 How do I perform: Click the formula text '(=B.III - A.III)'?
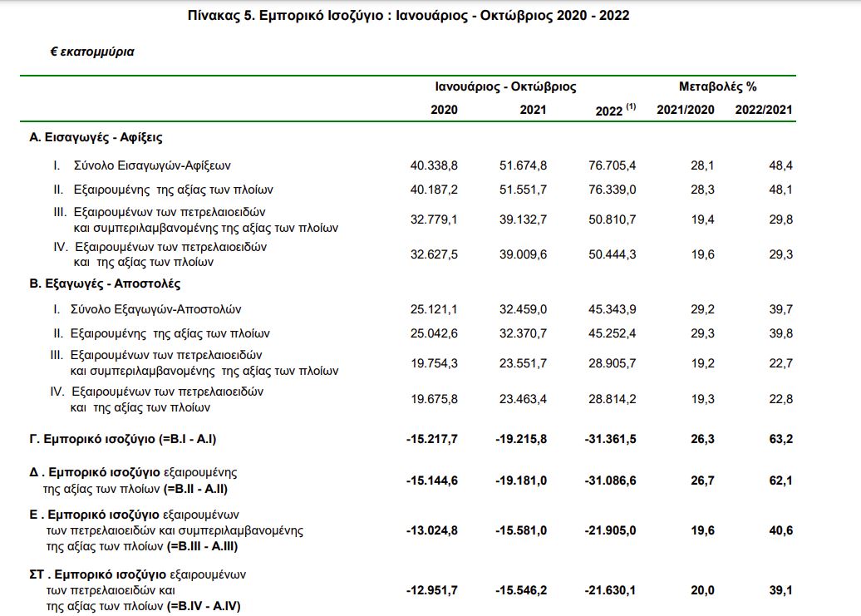pos(202,547)
